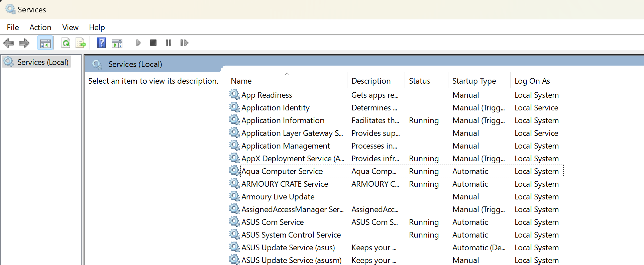Toggle Show/Hide Console Tree button
This screenshot has height=265, width=644.
[45, 43]
